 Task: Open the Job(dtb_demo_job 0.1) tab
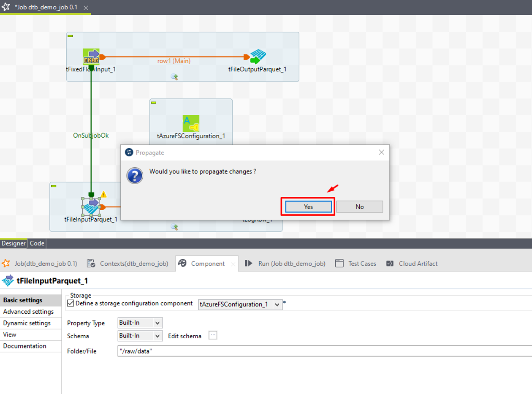[40, 264]
